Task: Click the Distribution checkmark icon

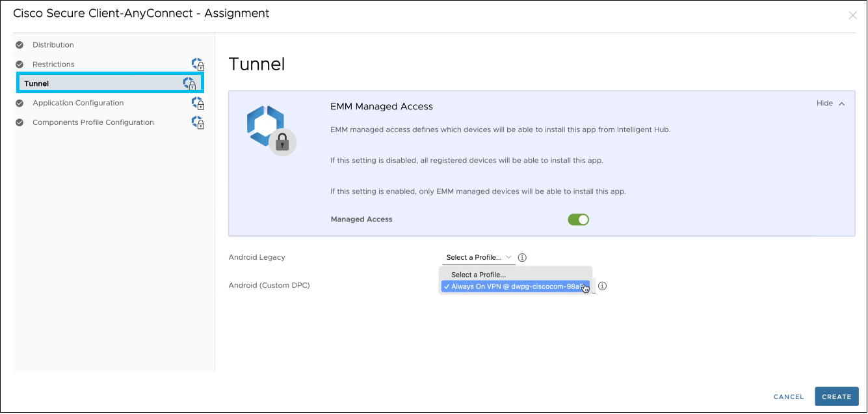Action: (20, 45)
